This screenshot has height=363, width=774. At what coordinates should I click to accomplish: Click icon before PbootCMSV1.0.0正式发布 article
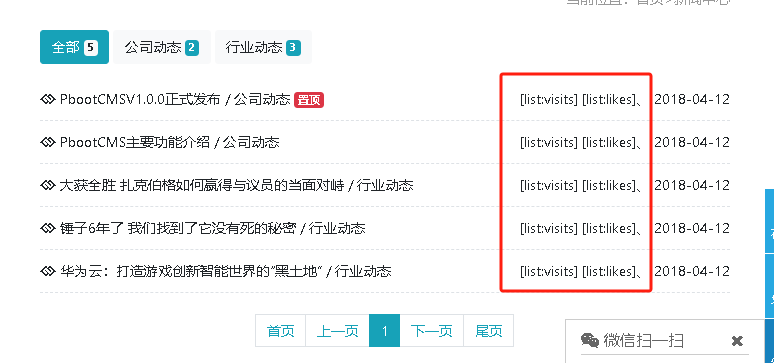tap(47, 100)
